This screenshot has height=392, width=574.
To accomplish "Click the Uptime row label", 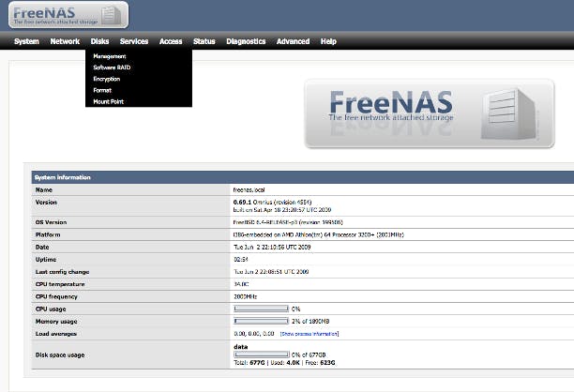I will [x=46, y=260].
